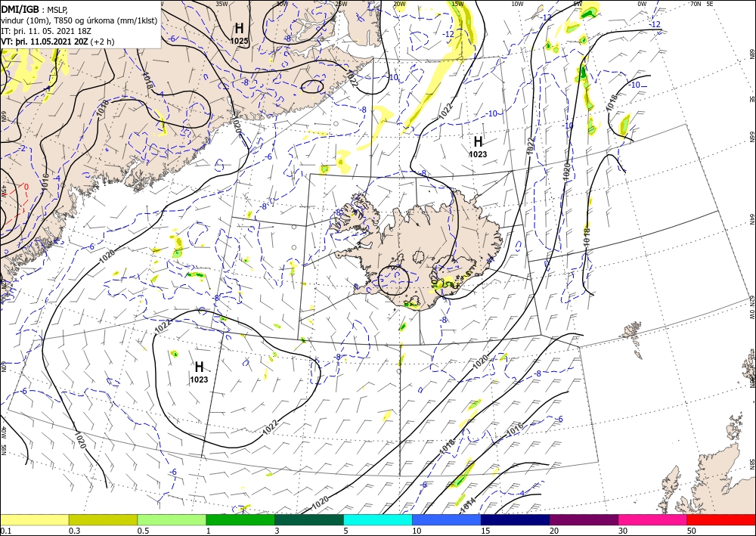
Task: Click the 1014 isobar label at the bottom
Action: pyautogui.click(x=468, y=505)
